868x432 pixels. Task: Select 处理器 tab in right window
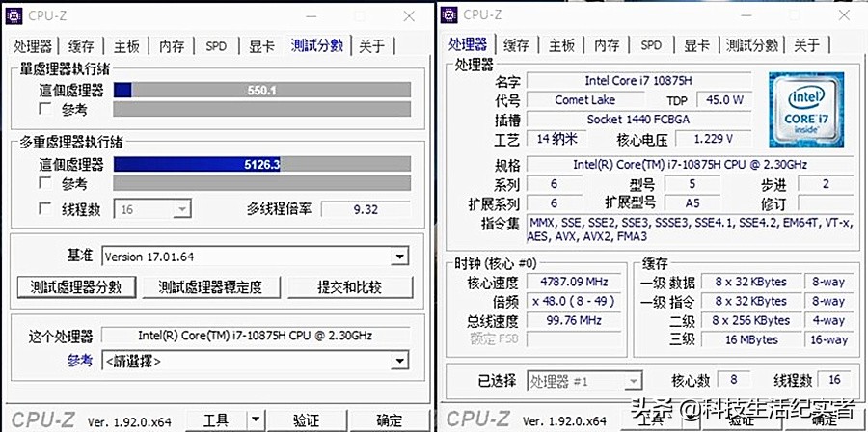coord(468,43)
